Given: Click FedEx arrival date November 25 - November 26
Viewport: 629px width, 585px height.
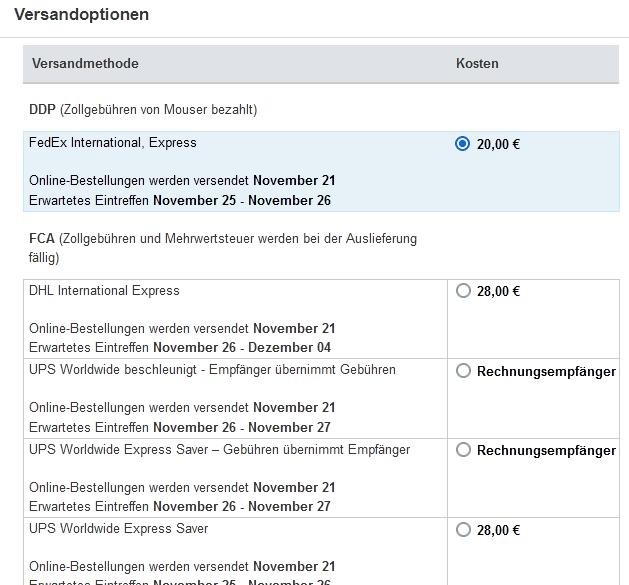Looking at the screenshot, I should pyautogui.click(x=242, y=200).
